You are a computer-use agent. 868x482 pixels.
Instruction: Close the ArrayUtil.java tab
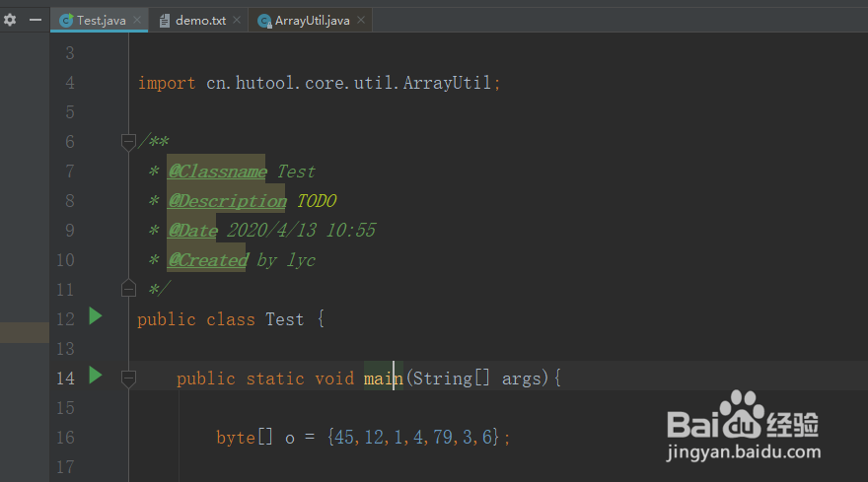coord(362,21)
